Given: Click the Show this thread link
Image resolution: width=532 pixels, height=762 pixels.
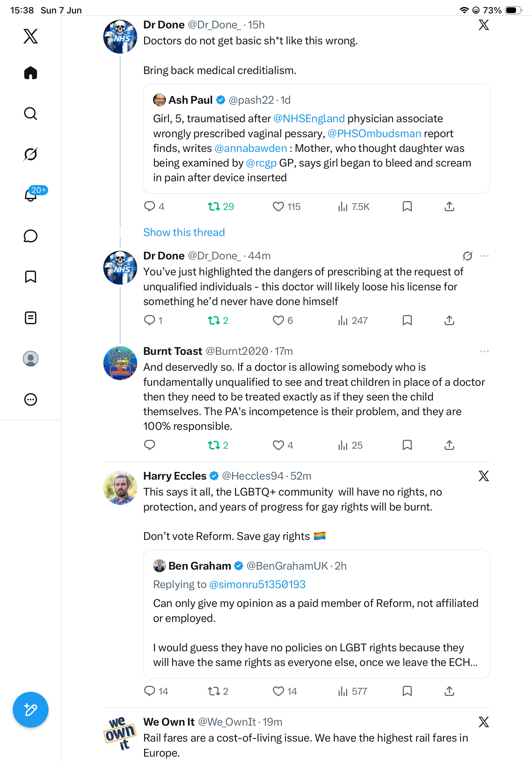Looking at the screenshot, I should point(184,232).
